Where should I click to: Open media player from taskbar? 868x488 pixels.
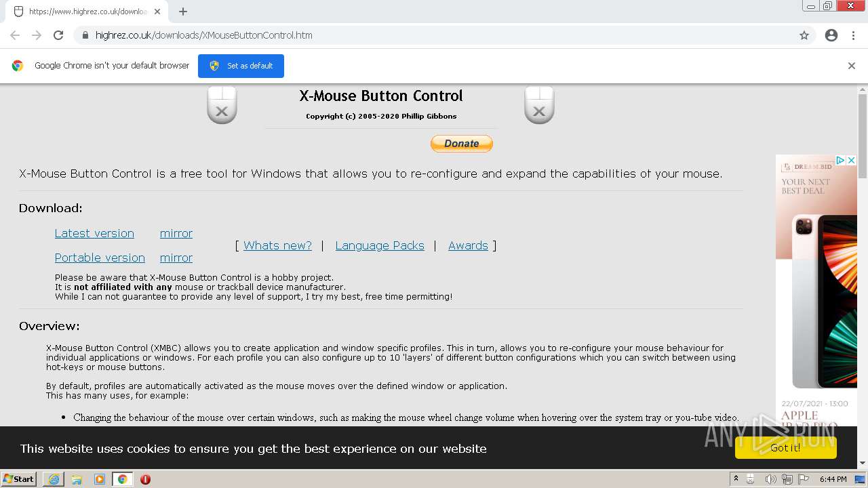pyautogui.click(x=100, y=479)
